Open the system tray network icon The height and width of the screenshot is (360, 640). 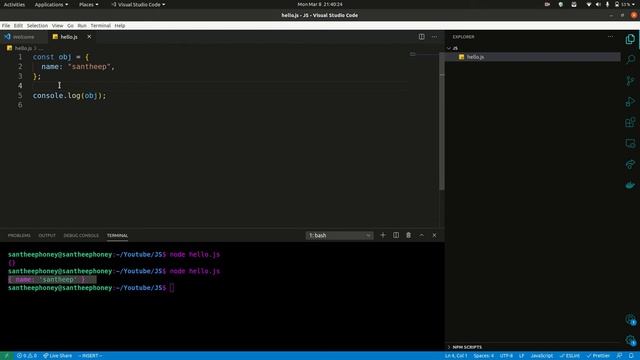(x=588, y=4)
